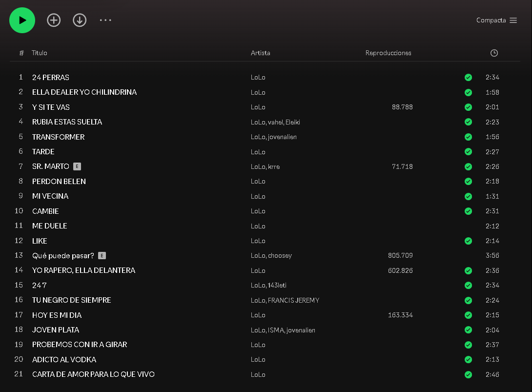Open artist FRANCIS JEREMY link
Image resolution: width=532 pixels, height=392 pixels.
293,300
